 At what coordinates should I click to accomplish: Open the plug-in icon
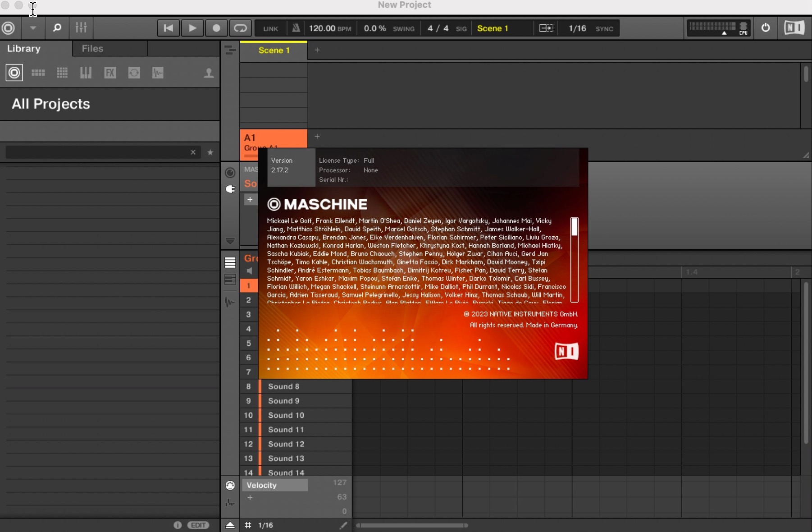pos(230,189)
